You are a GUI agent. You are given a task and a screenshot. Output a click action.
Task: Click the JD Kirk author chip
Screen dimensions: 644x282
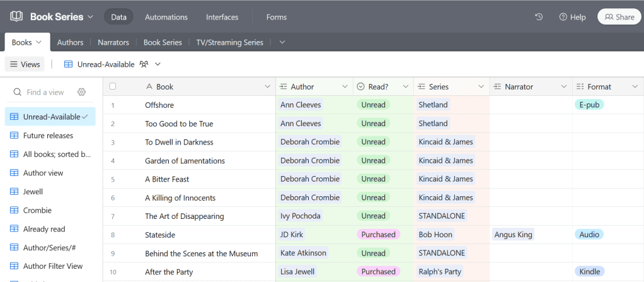[292, 235]
